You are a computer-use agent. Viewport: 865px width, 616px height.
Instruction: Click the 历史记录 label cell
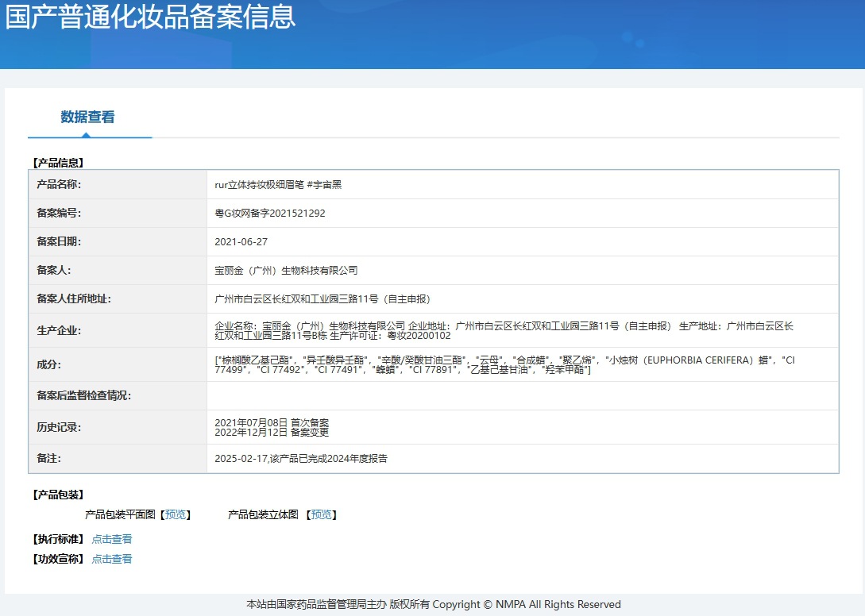pyautogui.click(x=118, y=427)
